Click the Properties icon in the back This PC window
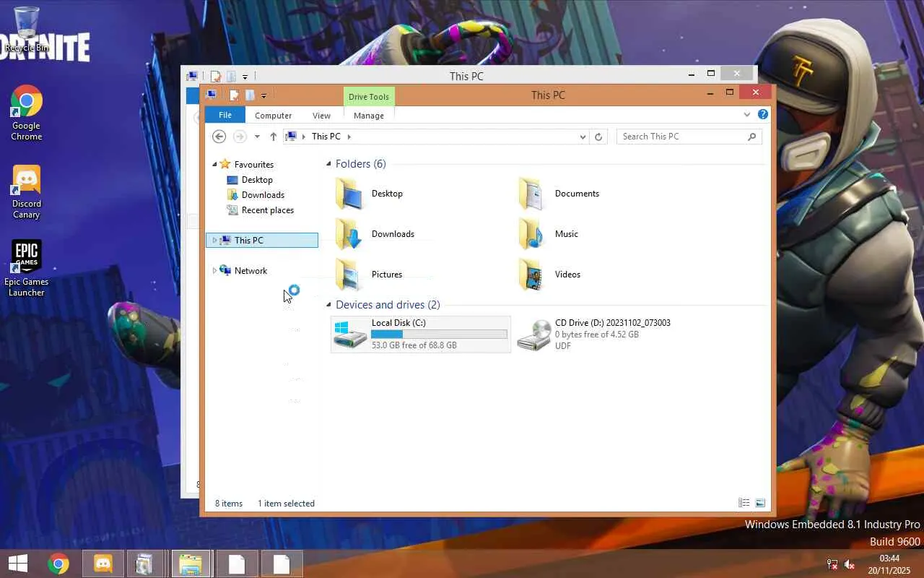 (x=215, y=76)
